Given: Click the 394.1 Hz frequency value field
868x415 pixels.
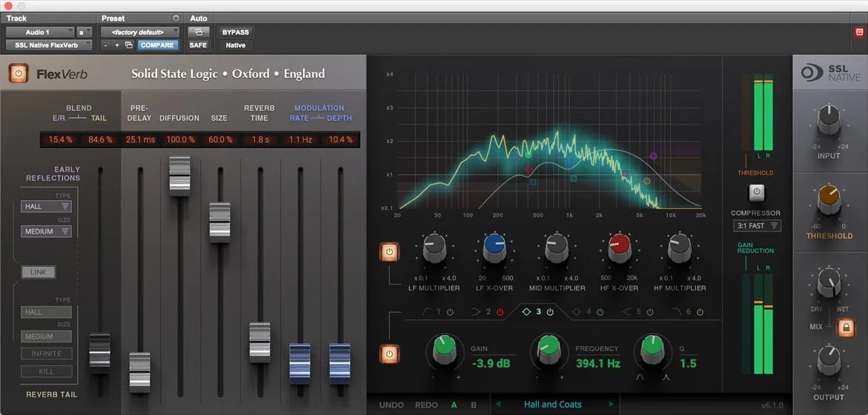Looking at the screenshot, I should 598,364.
